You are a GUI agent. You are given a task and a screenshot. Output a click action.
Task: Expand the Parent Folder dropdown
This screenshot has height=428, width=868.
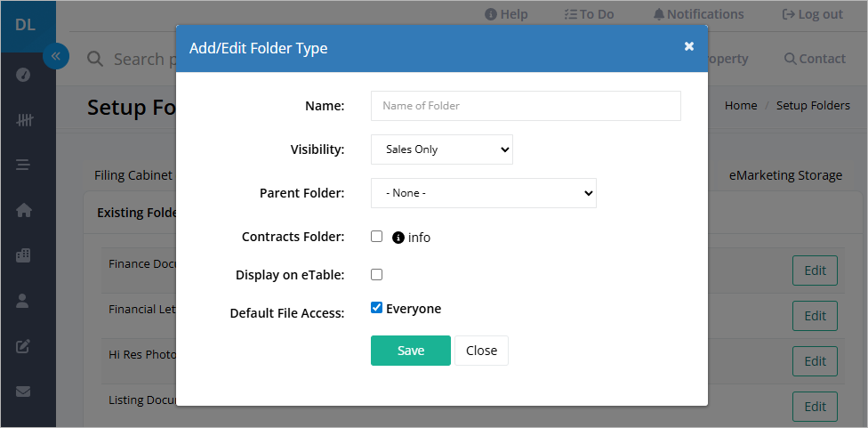[x=483, y=193]
